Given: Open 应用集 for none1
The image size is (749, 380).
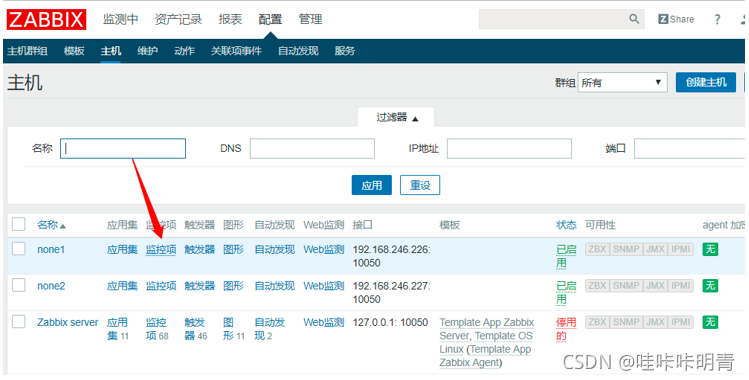Looking at the screenshot, I should pyautogui.click(x=122, y=249).
